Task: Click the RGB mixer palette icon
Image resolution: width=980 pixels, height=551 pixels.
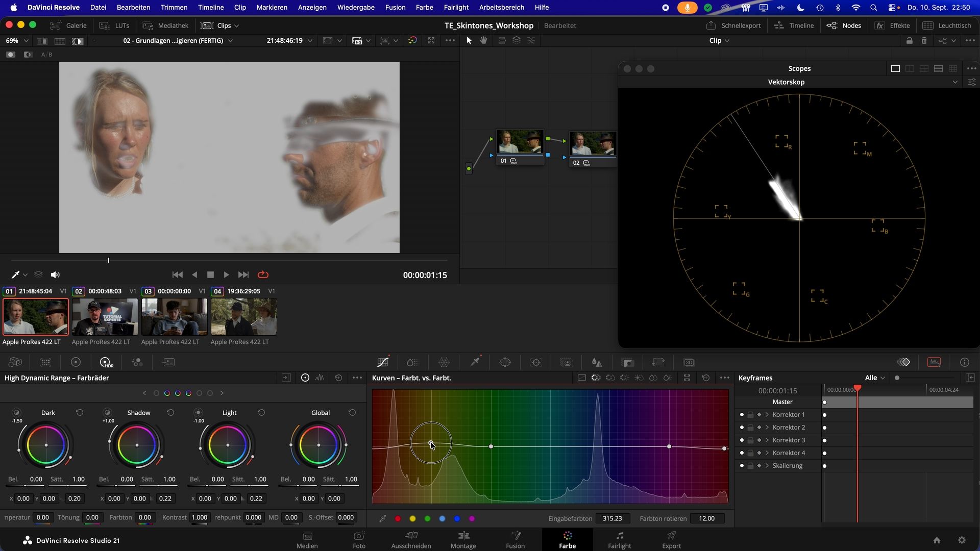Action: [137, 362]
